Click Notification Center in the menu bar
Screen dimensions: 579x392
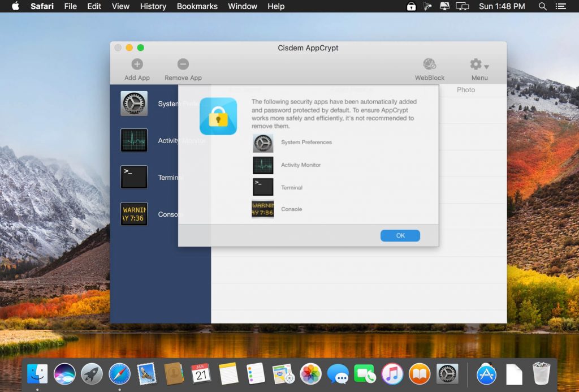[x=561, y=6]
